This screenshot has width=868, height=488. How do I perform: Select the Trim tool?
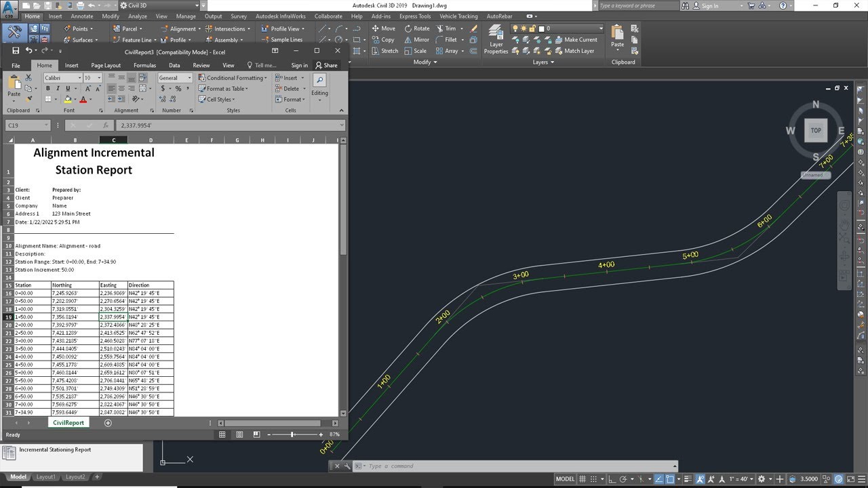[446, 28]
